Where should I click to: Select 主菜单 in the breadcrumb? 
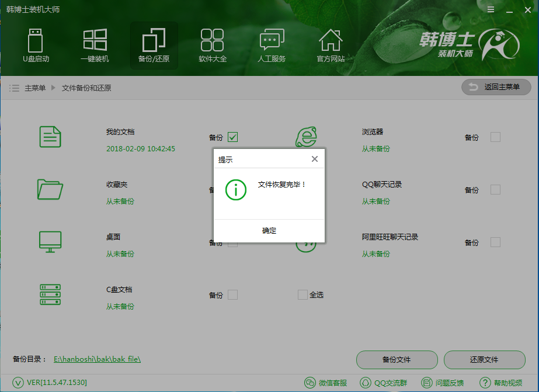click(x=36, y=88)
